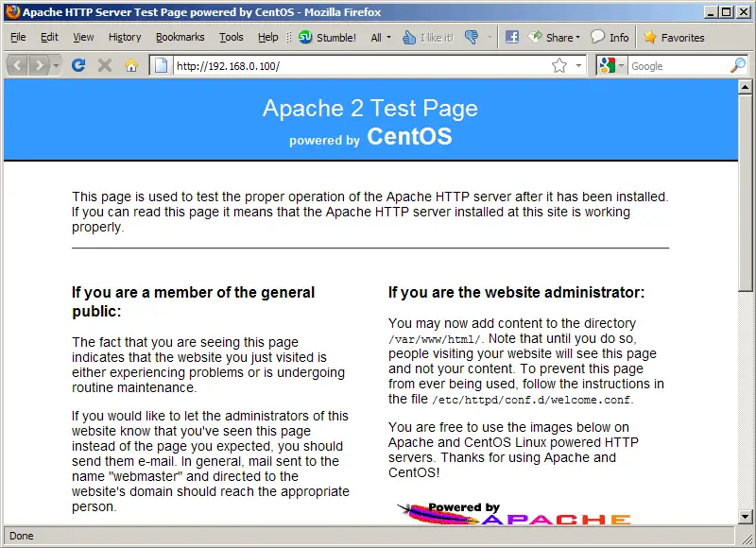
Task: Close the Firefox window
Action: 744,12
